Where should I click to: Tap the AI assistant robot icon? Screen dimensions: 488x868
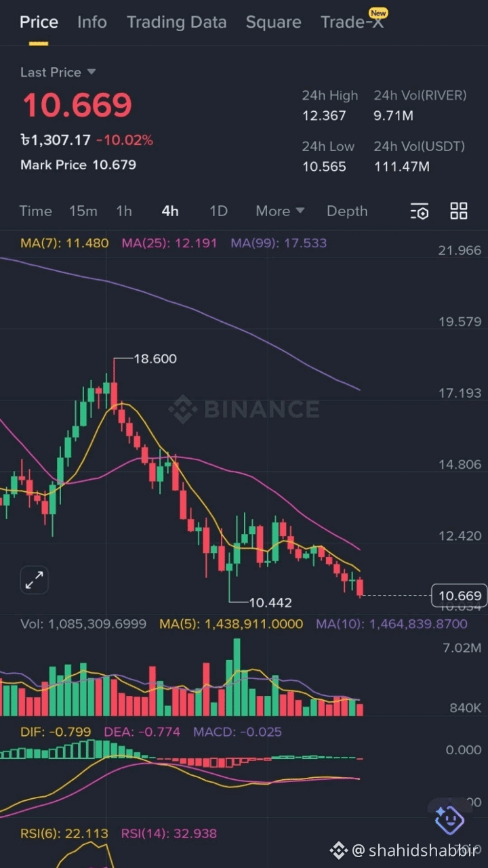point(449,819)
